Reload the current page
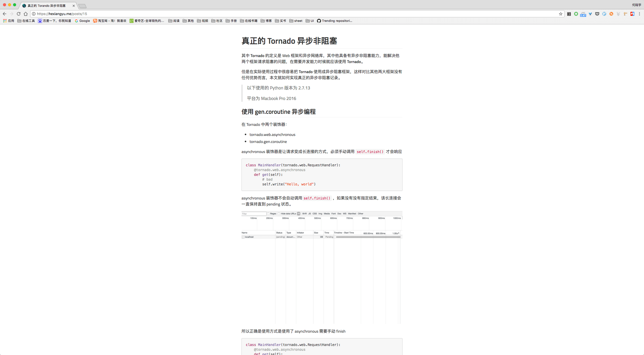The width and height of the screenshot is (644, 355). point(19,14)
